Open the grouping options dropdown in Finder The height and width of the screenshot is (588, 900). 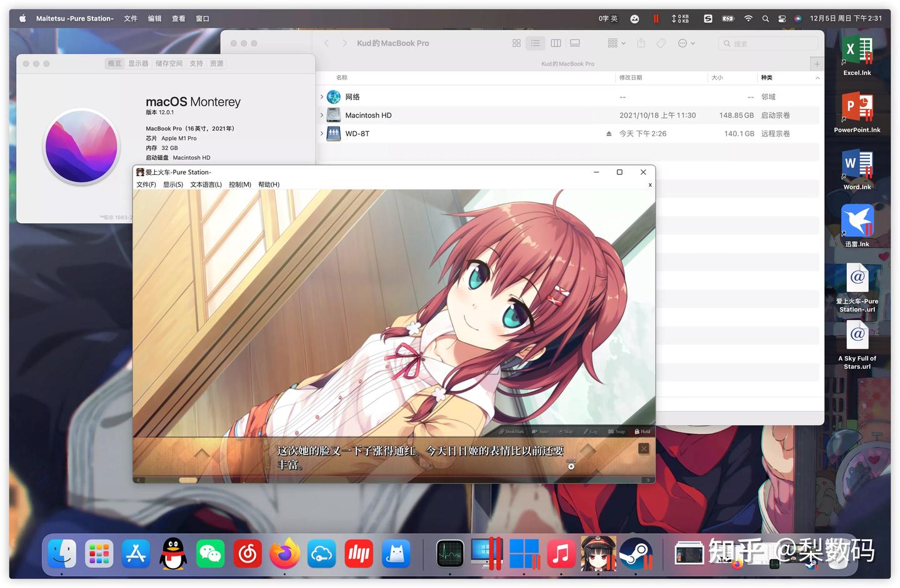[616, 43]
